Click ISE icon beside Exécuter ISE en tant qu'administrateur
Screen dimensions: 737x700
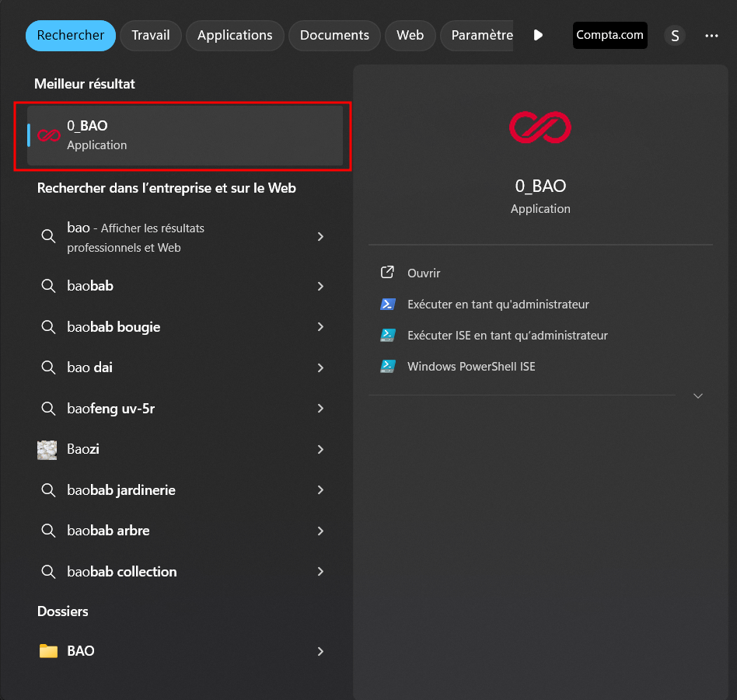(387, 336)
